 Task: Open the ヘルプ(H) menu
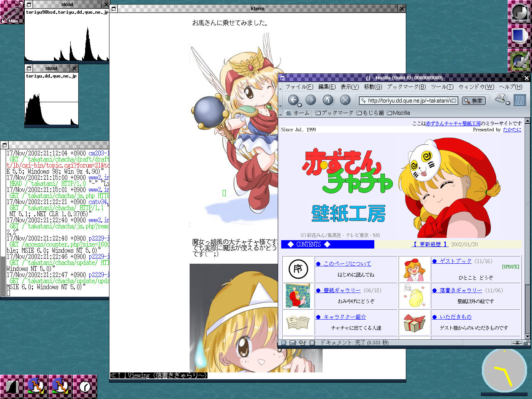pyautogui.click(x=511, y=87)
